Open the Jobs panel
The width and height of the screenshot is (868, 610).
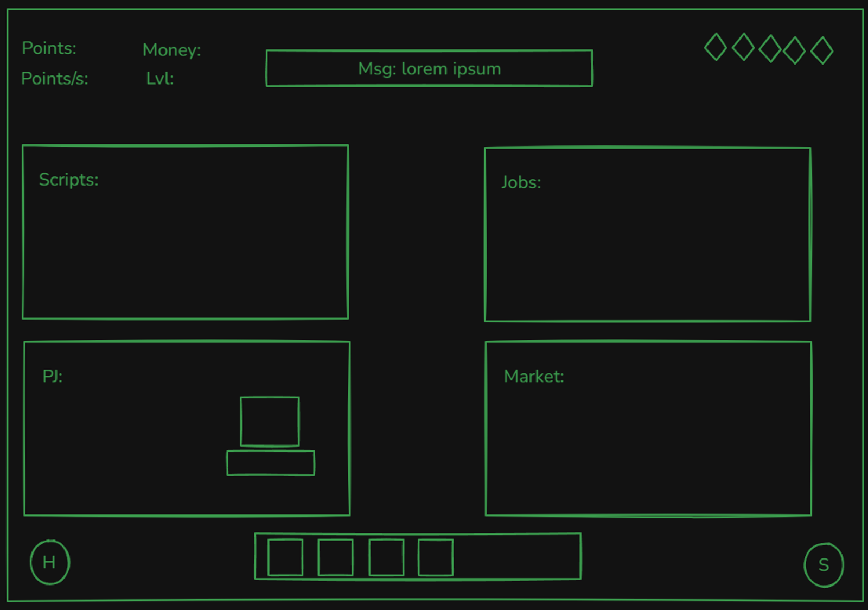coord(648,234)
